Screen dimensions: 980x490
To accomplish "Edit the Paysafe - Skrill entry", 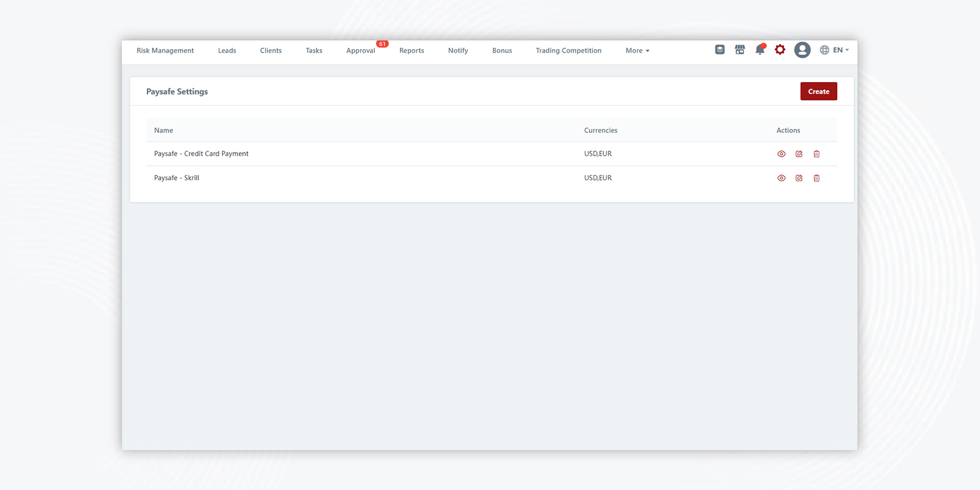I will [799, 178].
